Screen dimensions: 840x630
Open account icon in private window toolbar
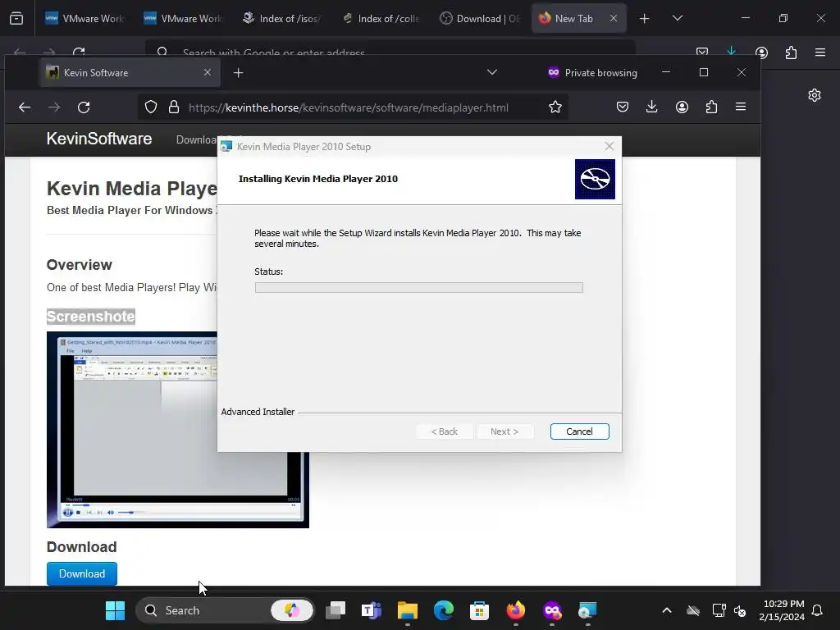682,107
